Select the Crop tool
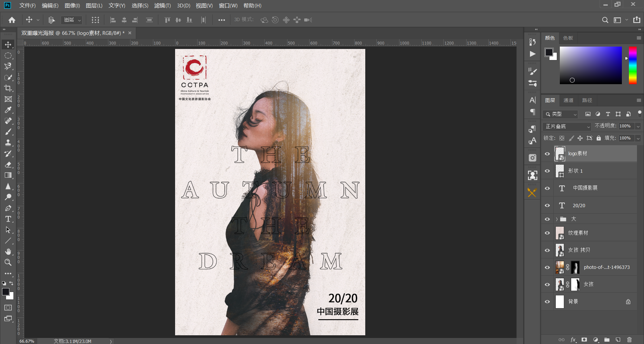The width and height of the screenshot is (644, 344). (8, 88)
